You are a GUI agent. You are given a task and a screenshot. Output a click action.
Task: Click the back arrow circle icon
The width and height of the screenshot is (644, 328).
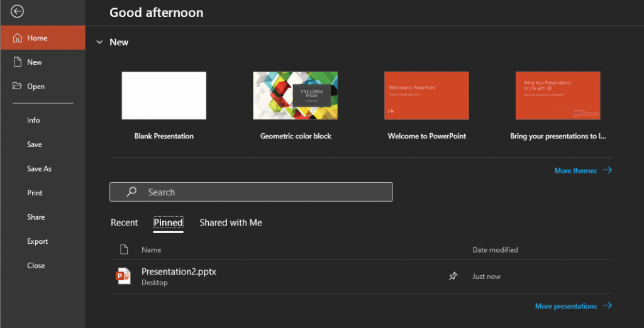[17, 11]
